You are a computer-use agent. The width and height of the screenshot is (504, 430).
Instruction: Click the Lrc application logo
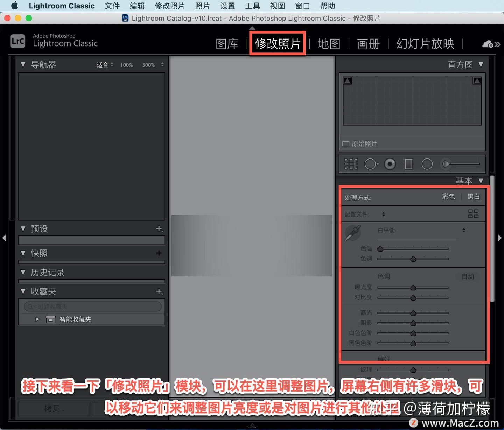18,41
